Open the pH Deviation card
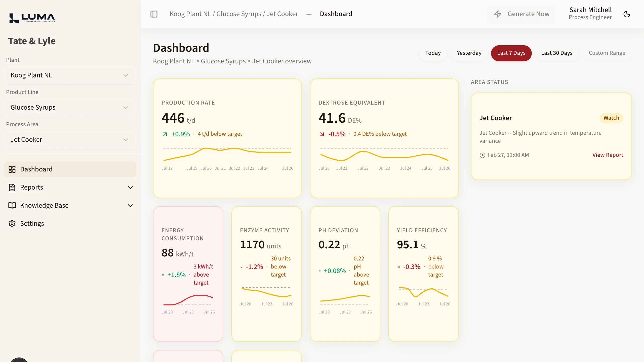 (x=345, y=274)
